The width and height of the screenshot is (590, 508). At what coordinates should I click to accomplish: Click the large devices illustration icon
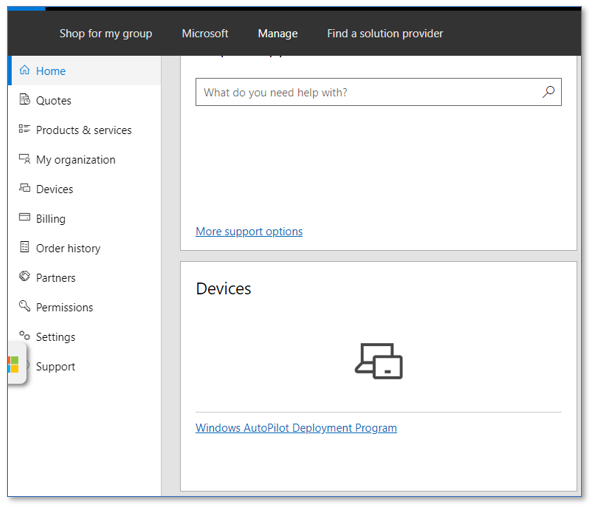pyautogui.click(x=379, y=361)
